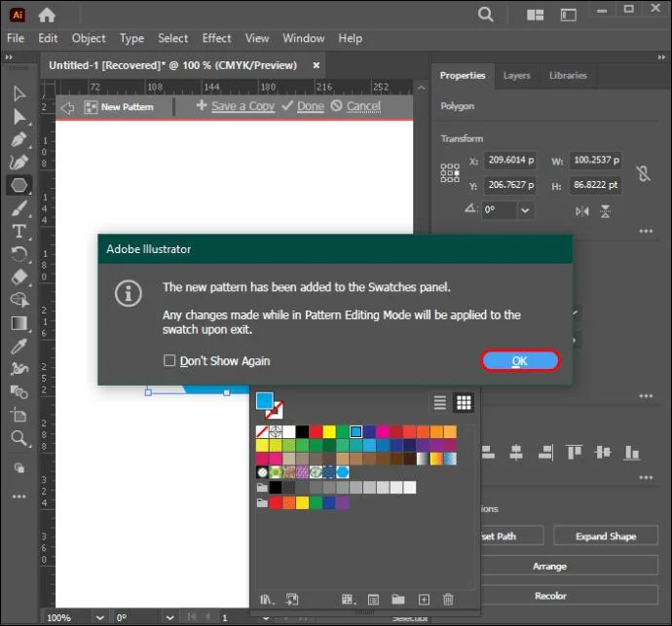Pick the yellow swatch in top row
Image resolution: width=672 pixels, height=626 pixels.
coord(329,431)
